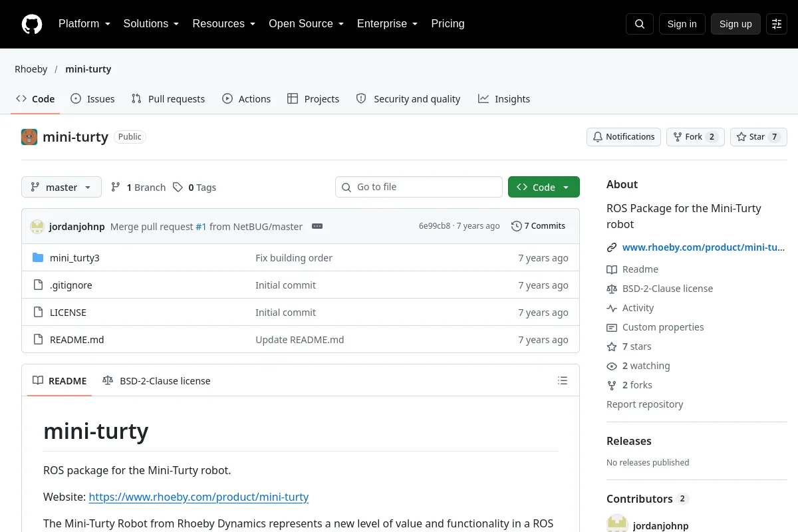The height and width of the screenshot is (532, 798).
Task: Switch to the Issues tab
Action: click(92, 99)
